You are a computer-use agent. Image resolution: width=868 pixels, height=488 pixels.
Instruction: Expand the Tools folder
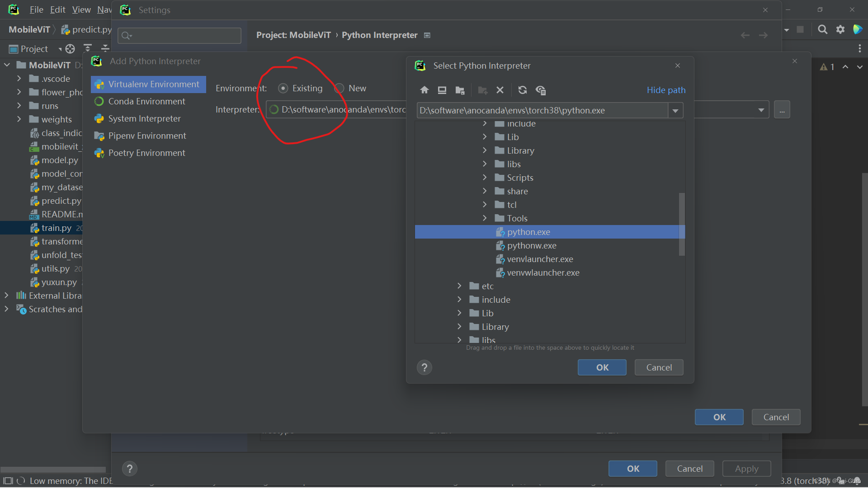click(485, 218)
